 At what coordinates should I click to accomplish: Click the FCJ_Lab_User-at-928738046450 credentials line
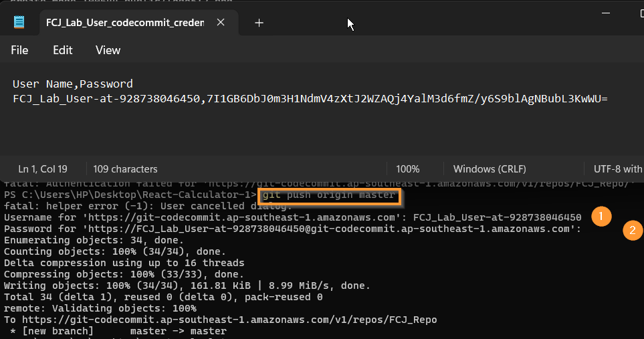(x=310, y=99)
